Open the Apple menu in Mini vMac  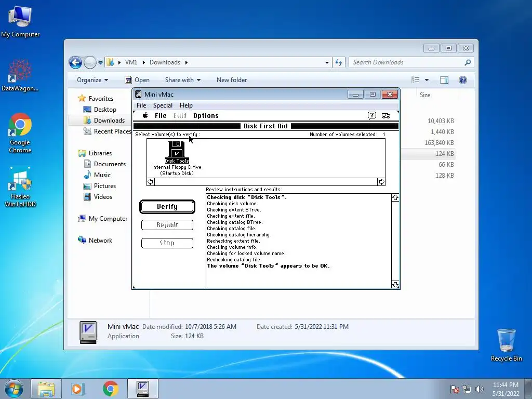click(x=145, y=115)
